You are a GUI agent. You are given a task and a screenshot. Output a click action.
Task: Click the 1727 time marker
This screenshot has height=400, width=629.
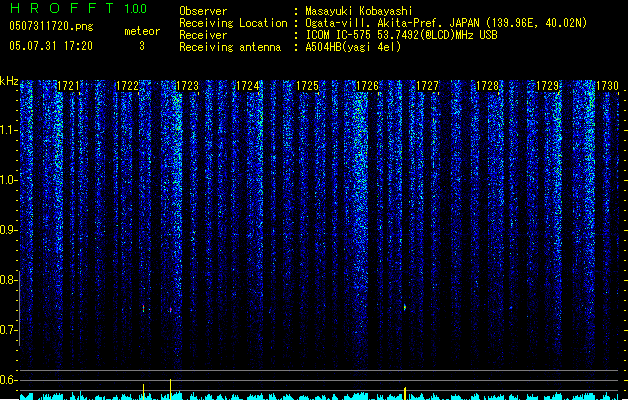click(427, 86)
